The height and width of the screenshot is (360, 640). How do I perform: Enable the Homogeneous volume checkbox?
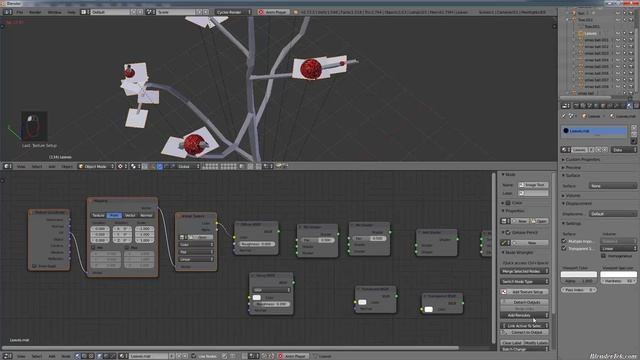point(603,256)
